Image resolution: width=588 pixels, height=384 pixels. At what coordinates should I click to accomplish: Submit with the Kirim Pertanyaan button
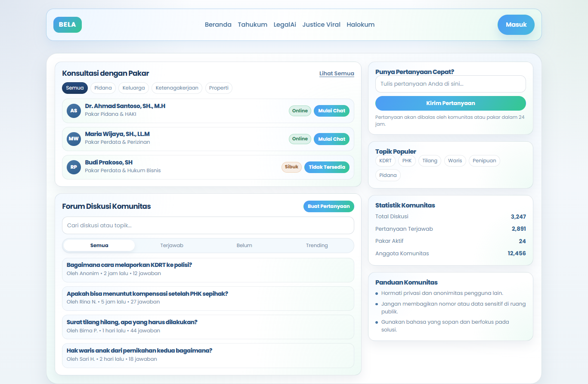[450, 103]
